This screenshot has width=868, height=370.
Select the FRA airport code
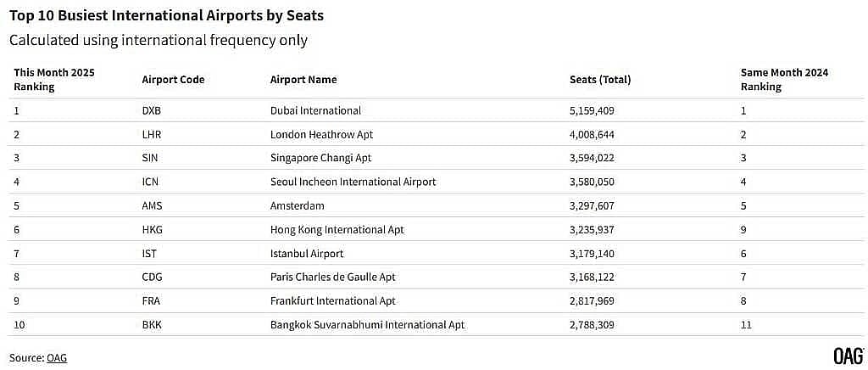point(151,300)
